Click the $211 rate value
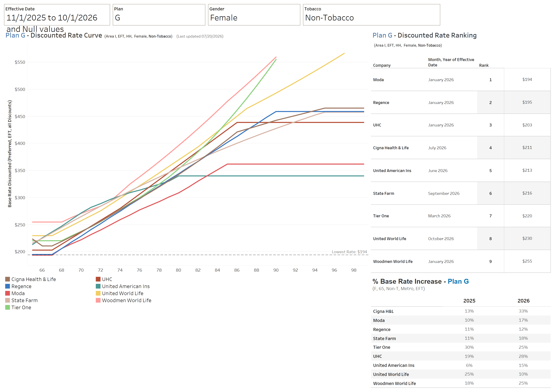The image size is (555, 392). coord(527,148)
